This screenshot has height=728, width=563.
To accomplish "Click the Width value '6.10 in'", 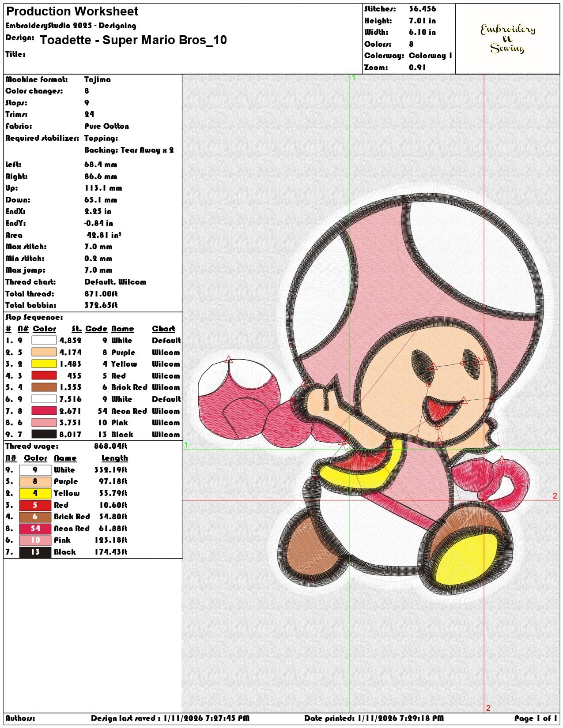I will click(422, 32).
